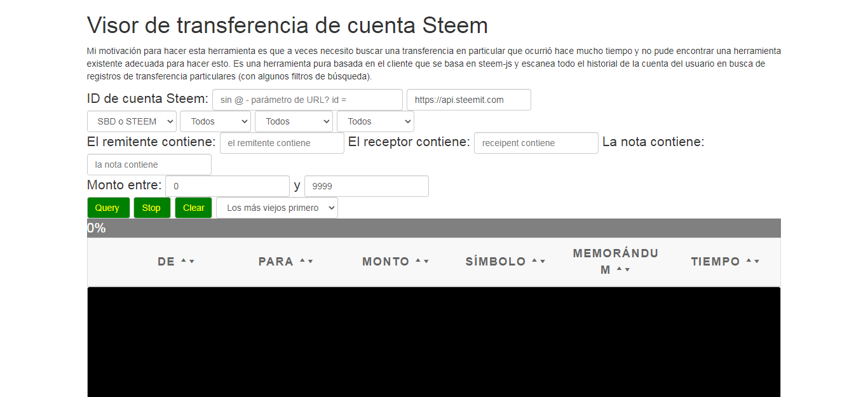Click the 'El receptor contiene:' label
The width and height of the screenshot is (868, 397).
click(409, 142)
